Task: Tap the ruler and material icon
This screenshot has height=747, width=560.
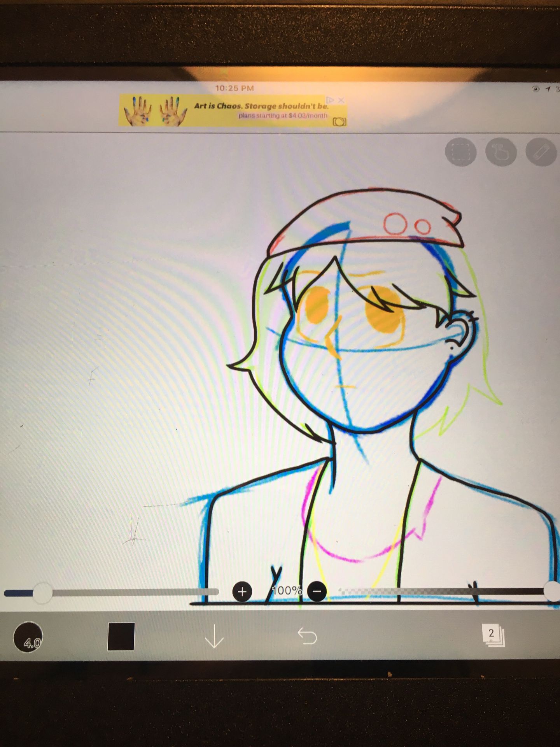Action: click(541, 152)
